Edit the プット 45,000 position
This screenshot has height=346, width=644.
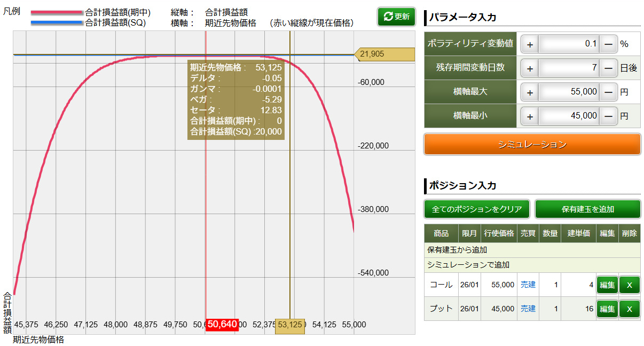[607, 309]
